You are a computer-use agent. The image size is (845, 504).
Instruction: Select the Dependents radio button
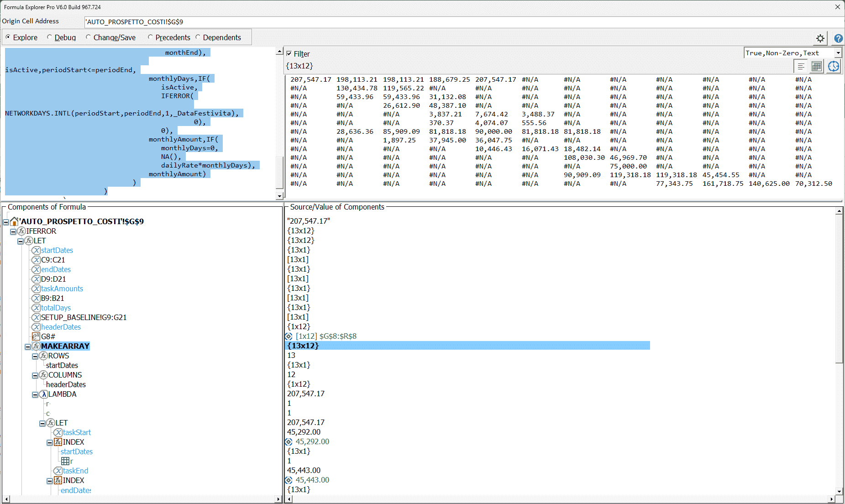point(198,37)
